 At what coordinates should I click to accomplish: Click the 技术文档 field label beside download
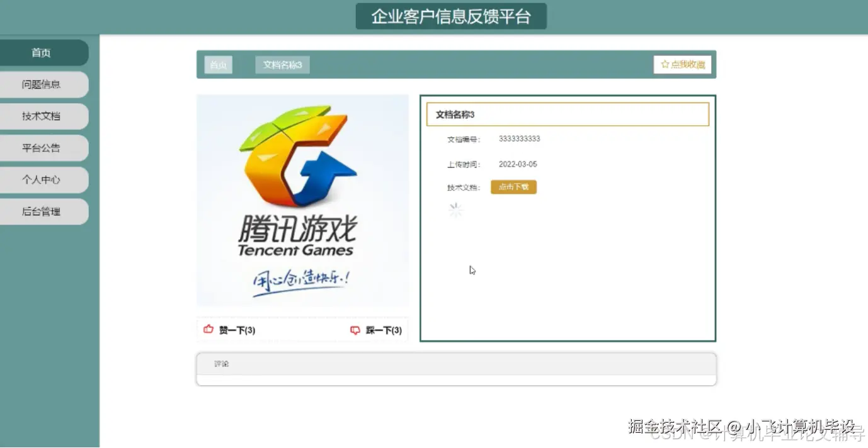[x=464, y=188]
